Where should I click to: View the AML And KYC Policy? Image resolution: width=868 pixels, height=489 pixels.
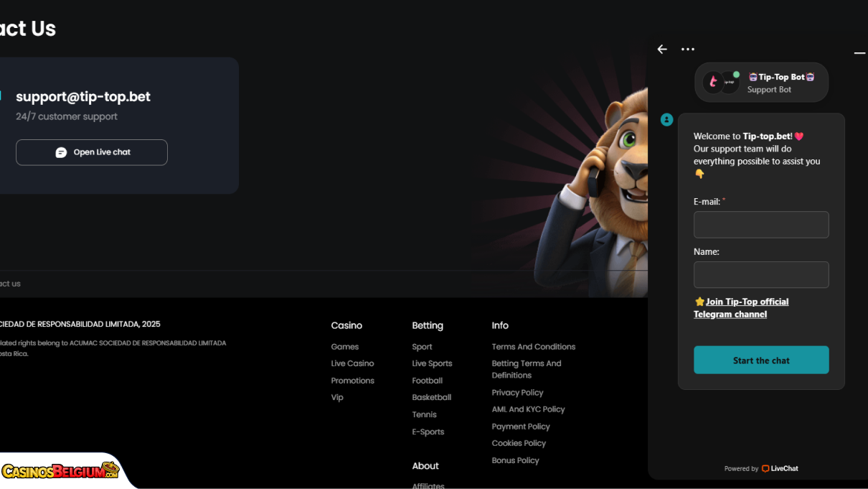click(x=528, y=409)
